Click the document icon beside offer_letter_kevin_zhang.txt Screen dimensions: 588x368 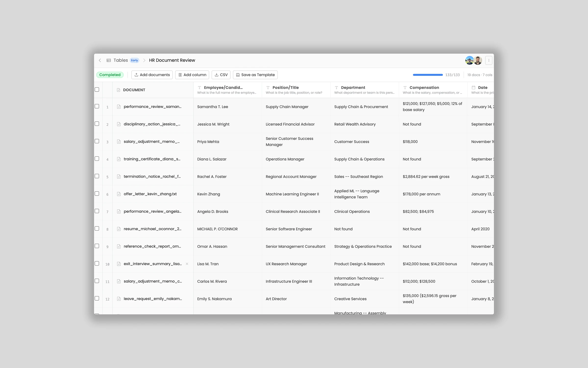[119, 194]
